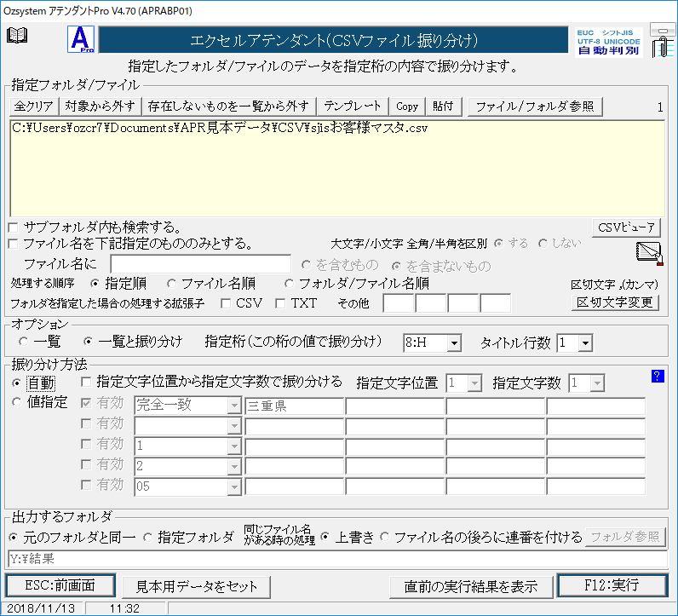
Task: Click the notepad pen icon below CSVビューア
Action: pyautogui.click(x=649, y=254)
